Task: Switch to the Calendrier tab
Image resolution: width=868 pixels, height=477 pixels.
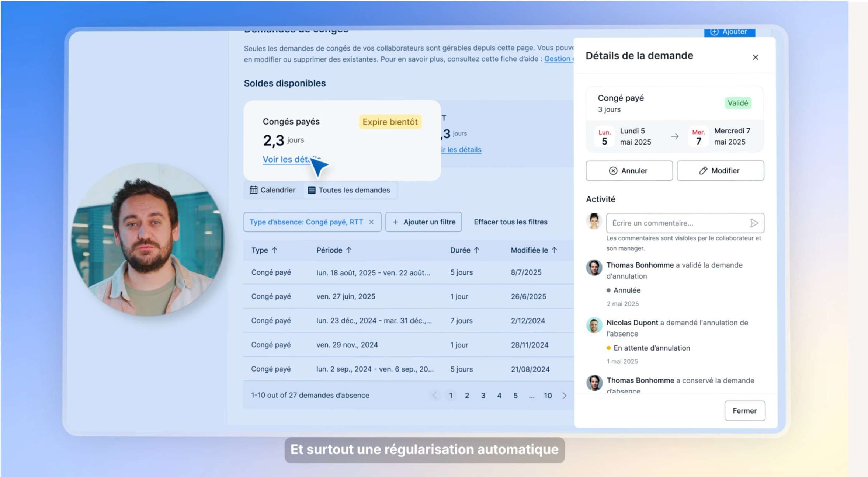Action: [272, 190]
